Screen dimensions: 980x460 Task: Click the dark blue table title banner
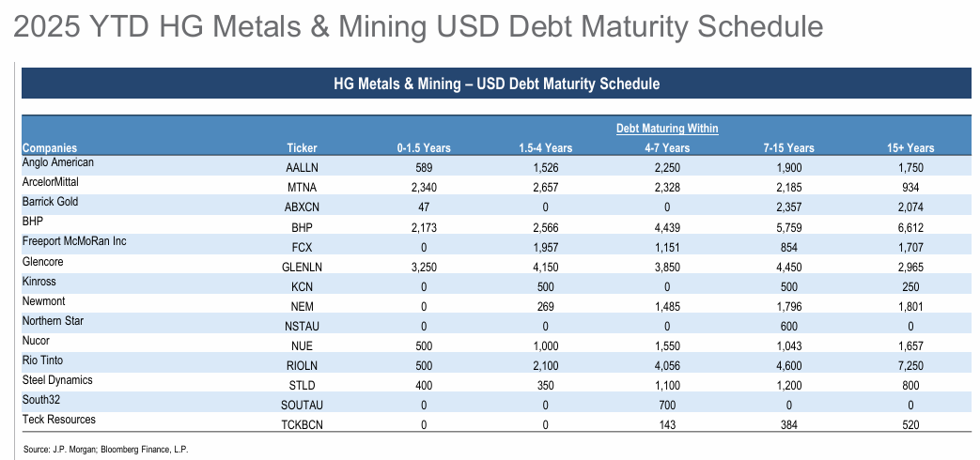pyautogui.click(x=496, y=84)
